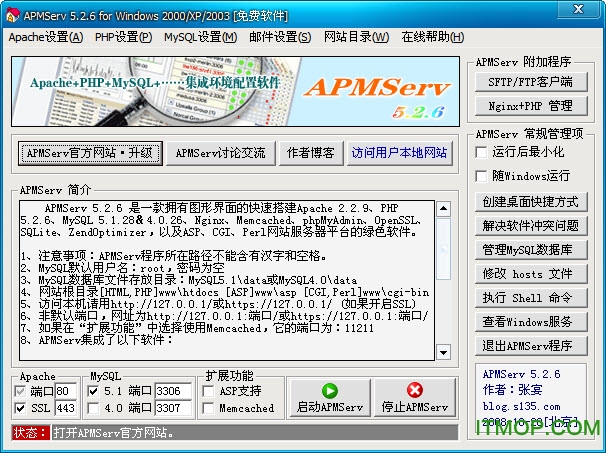Visit the 作者博客 button
Image resolution: width=606 pixels, height=453 pixels.
point(311,153)
